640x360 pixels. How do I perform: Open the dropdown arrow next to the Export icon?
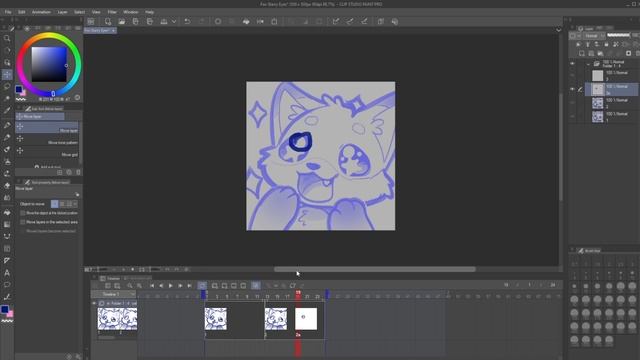tap(174, 22)
